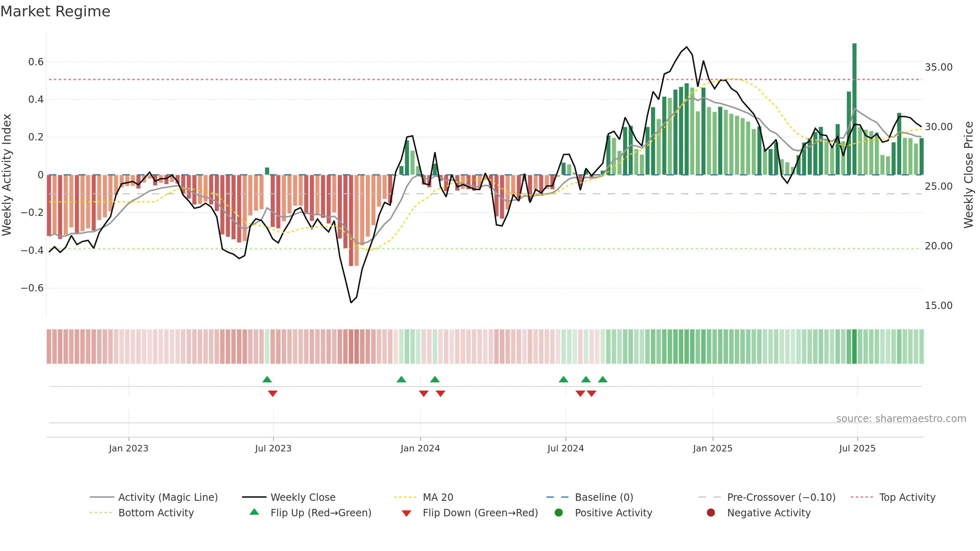Image resolution: width=980 pixels, height=551 pixels.
Task: Click the 25.00 price axis label
Action: pyautogui.click(x=938, y=186)
